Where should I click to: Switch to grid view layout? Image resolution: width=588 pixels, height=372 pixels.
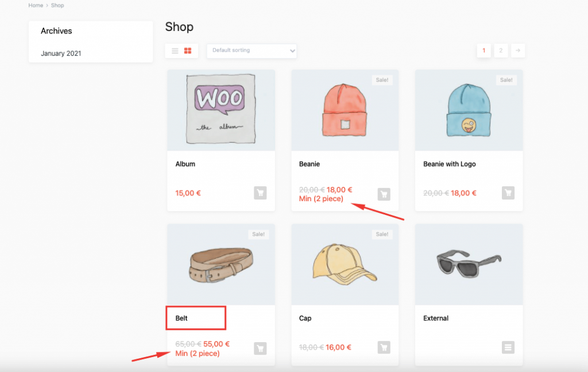point(188,51)
